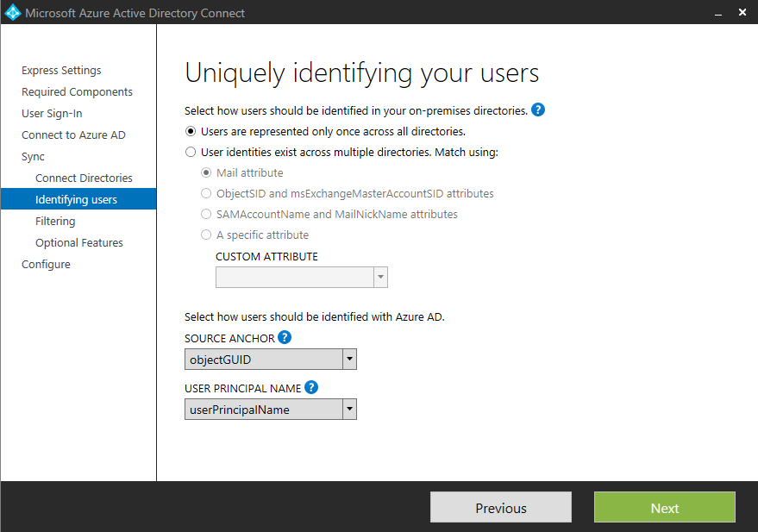The image size is (758, 532).
Task: Select 'Users are represented only once' option
Action: coord(191,132)
